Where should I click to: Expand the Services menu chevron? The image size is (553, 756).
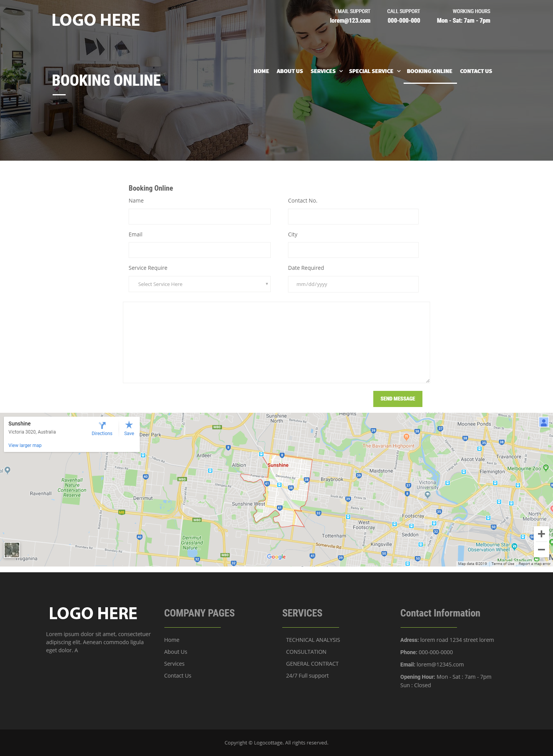point(341,71)
